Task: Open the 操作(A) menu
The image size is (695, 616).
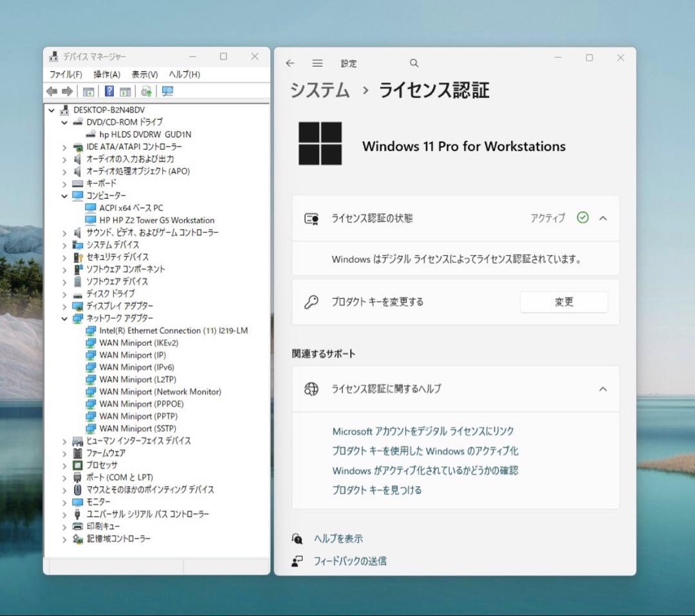Action: [x=106, y=74]
